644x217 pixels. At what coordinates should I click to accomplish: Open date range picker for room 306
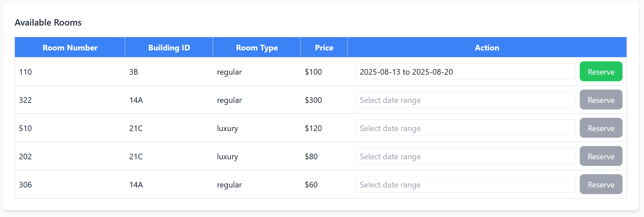click(465, 184)
